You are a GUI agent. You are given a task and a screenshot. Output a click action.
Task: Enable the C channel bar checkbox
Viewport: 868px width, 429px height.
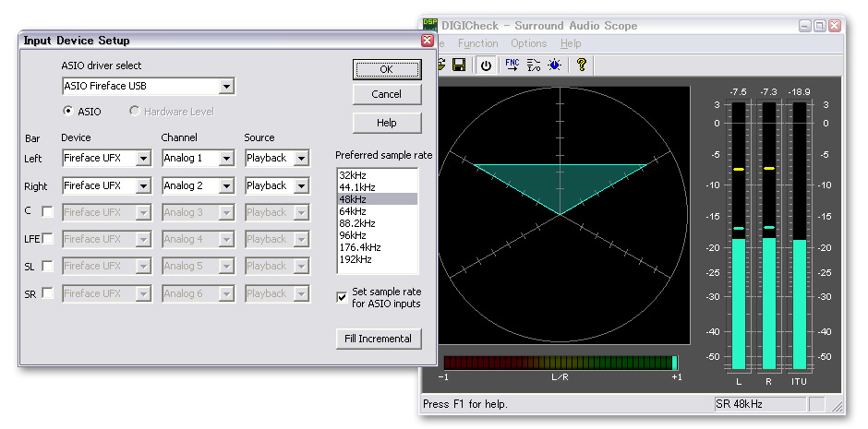[x=47, y=211]
